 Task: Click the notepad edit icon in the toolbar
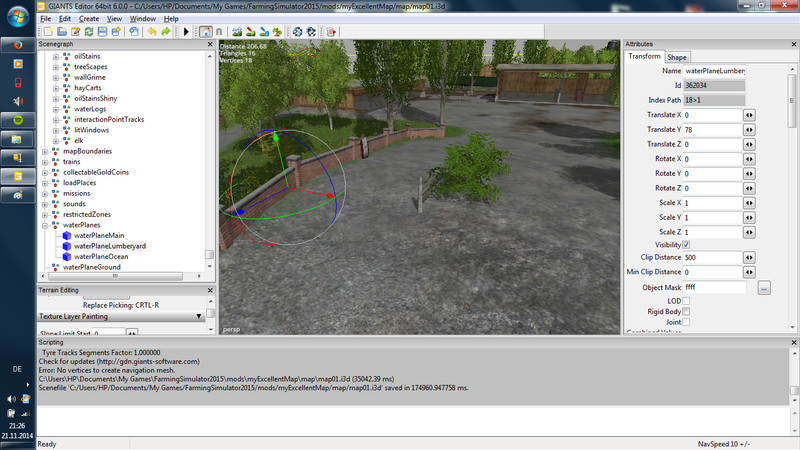click(x=76, y=32)
